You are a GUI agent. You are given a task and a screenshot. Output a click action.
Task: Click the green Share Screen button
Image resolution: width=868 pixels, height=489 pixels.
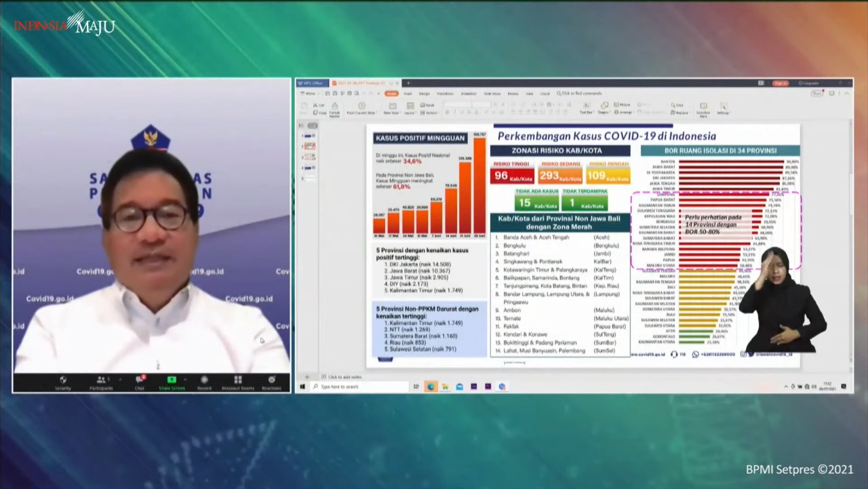(172, 383)
